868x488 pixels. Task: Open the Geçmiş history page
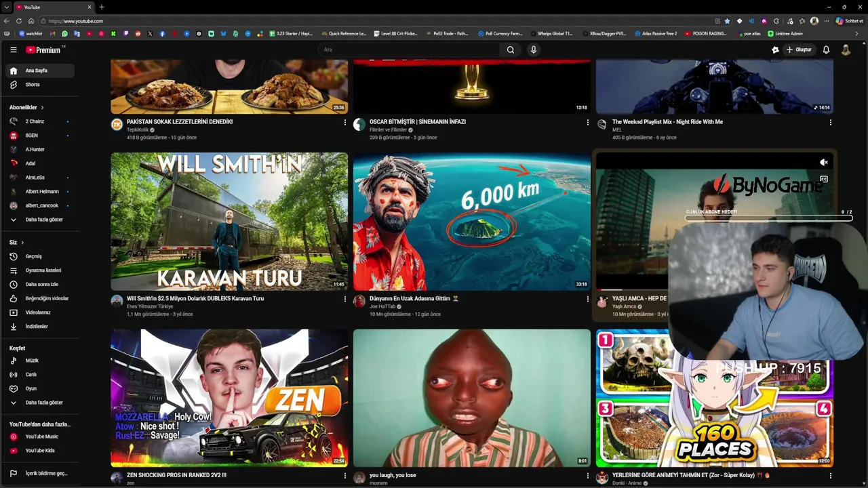coord(40,256)
